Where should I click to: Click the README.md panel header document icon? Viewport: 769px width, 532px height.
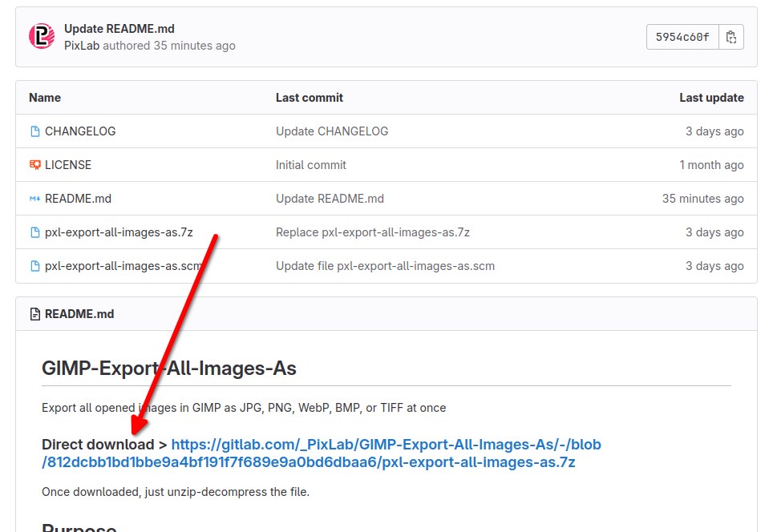tap(34, 314)
